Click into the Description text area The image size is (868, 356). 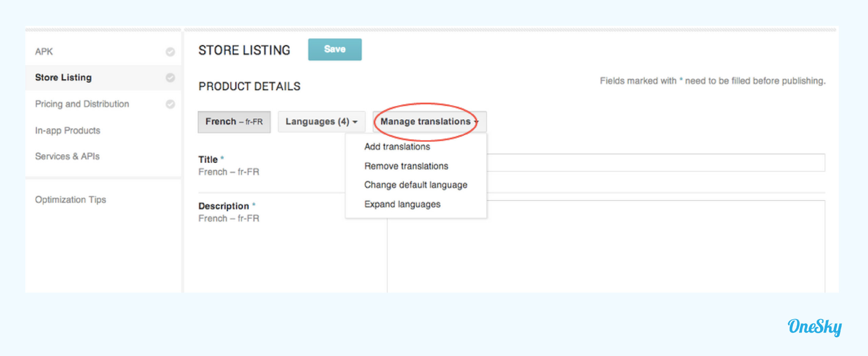point(606,246)
